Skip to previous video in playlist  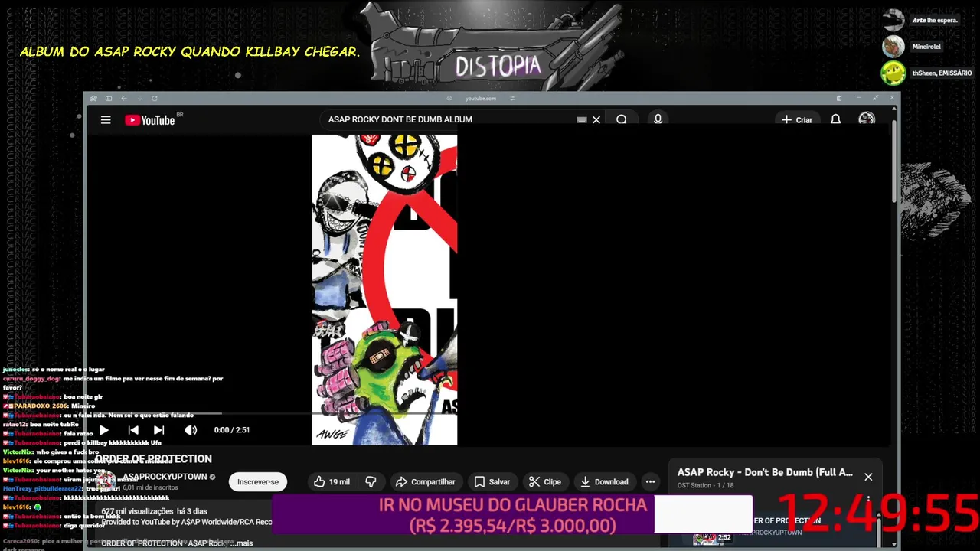coord(133,430)
